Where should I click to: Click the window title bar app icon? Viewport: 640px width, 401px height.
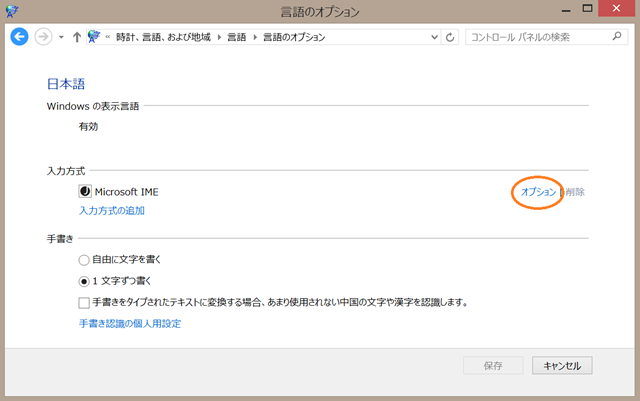(12, 11)
